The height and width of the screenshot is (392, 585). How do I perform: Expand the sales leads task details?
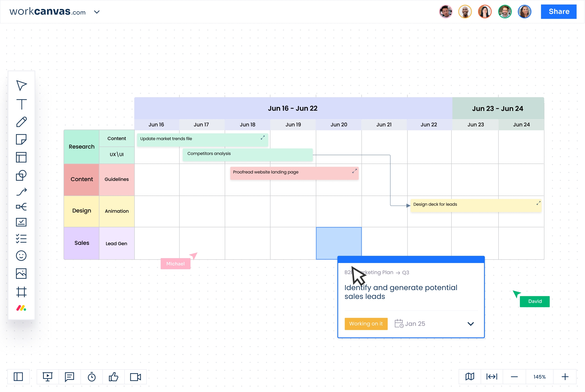click(471, 324)
